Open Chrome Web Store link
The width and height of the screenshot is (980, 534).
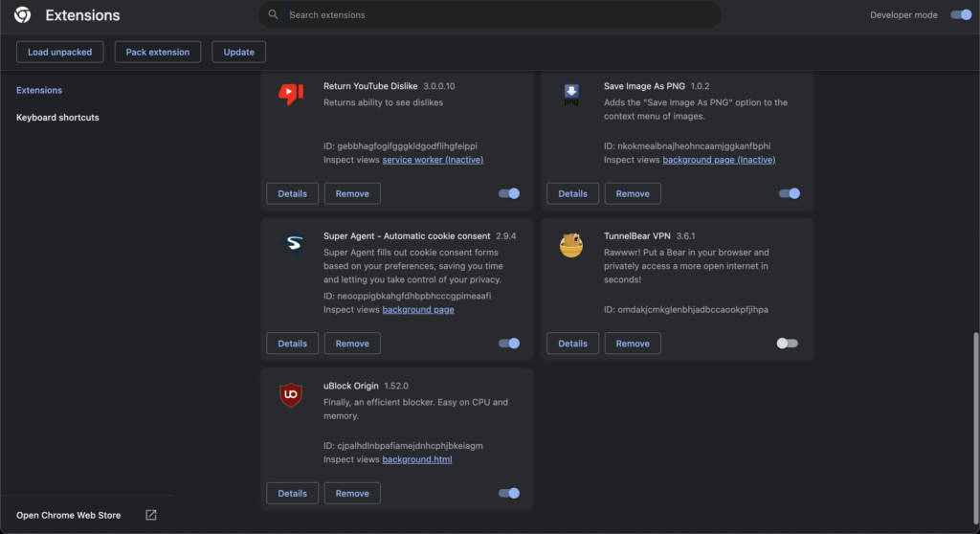[x=68, y=515]
